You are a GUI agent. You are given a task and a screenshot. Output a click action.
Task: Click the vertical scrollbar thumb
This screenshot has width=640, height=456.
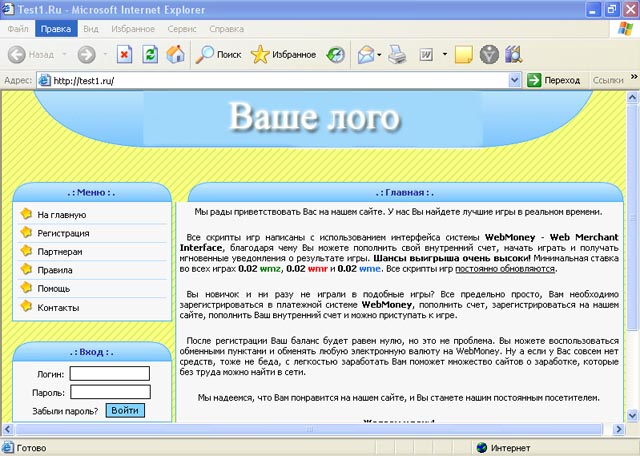coord(632,217)
